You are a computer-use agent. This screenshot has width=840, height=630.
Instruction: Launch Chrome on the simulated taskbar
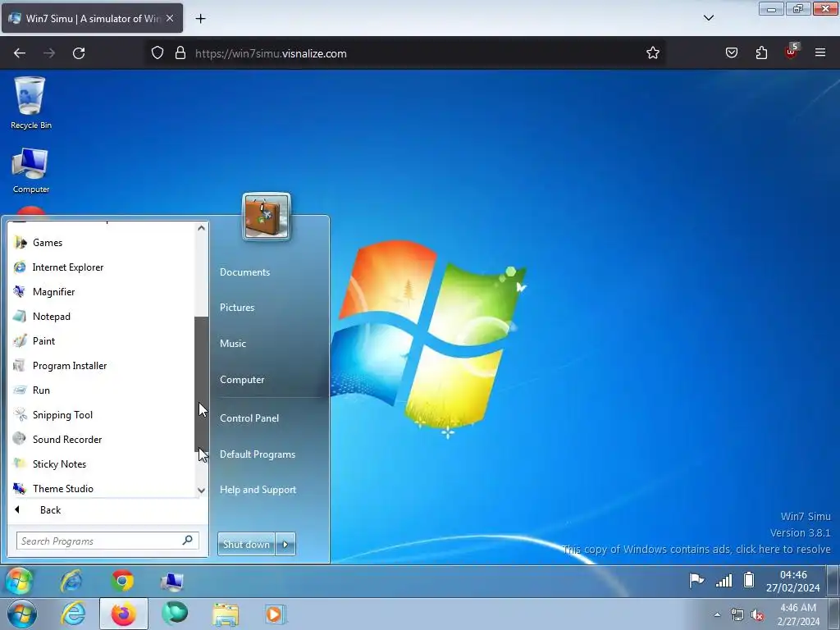(123, 582)
